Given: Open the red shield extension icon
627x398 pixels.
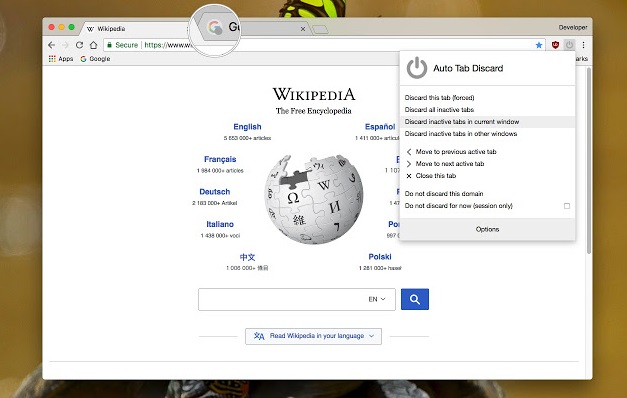Looking at the screenshot, I should (555, 45).
